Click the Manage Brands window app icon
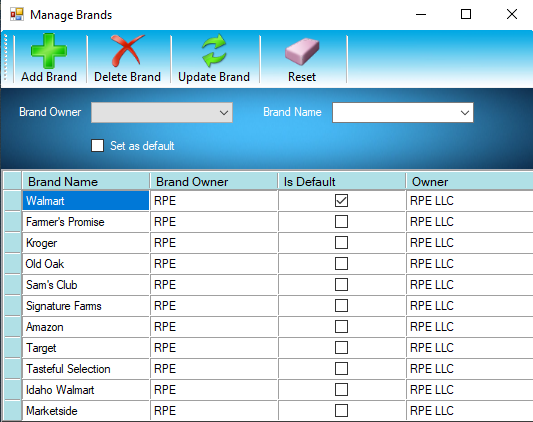The image size is (533, 422). click(x=17, y=15)
